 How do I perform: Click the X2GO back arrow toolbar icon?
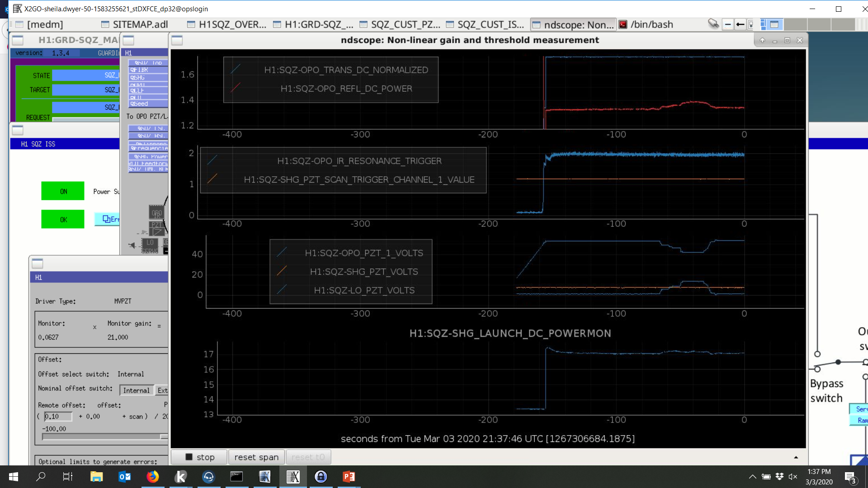pyautogui.click(x=740, y=24)
